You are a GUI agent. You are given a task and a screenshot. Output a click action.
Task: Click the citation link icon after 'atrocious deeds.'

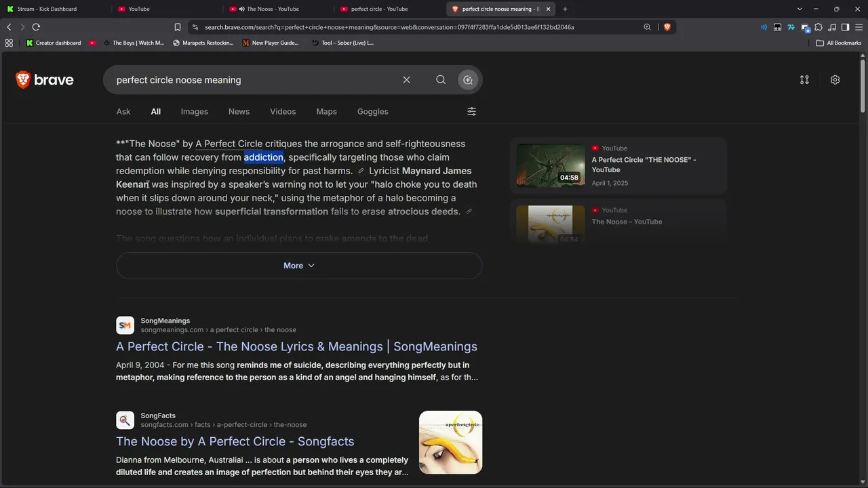coord(469,211)
